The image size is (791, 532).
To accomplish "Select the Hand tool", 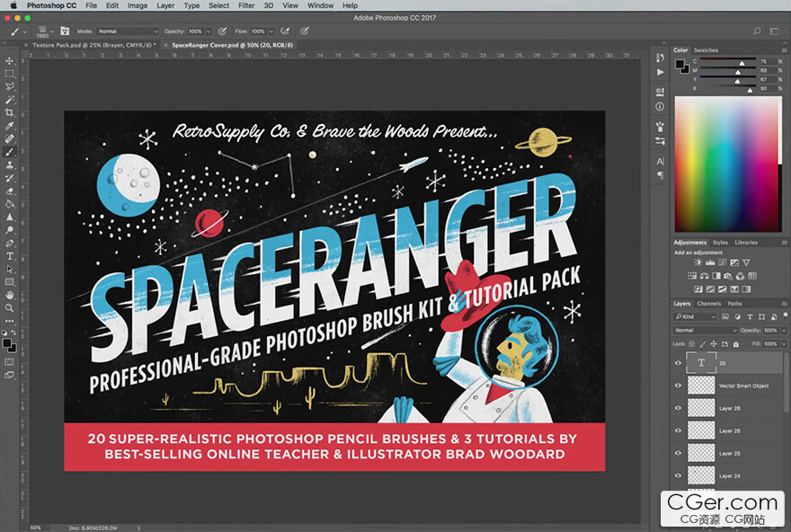I will 10,295.
